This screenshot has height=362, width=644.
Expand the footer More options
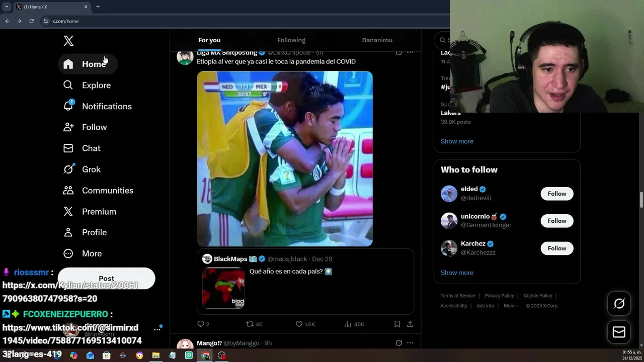tap(511, 306)
